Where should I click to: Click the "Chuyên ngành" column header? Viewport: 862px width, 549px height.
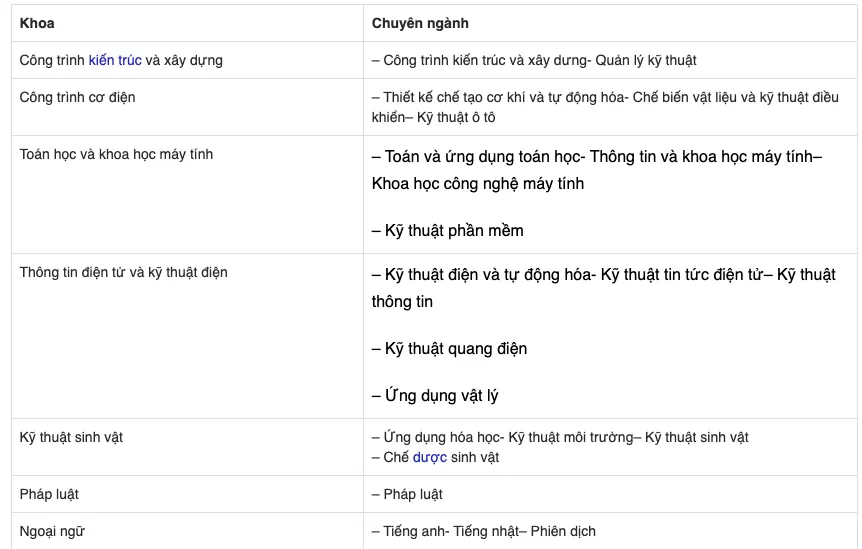(420, 23)
